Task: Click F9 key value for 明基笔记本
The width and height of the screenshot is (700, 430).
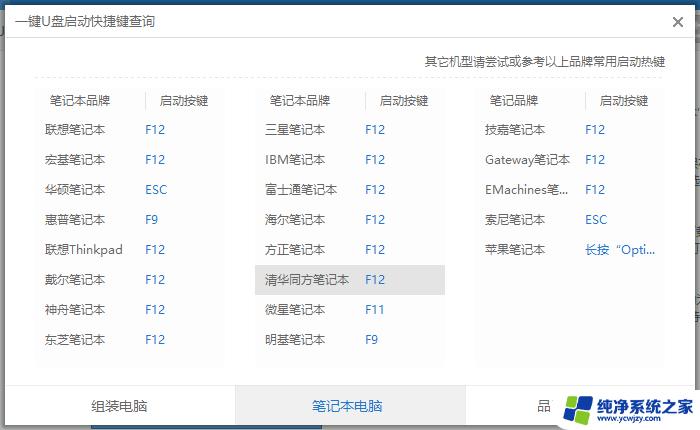Action: click(371, 339)
